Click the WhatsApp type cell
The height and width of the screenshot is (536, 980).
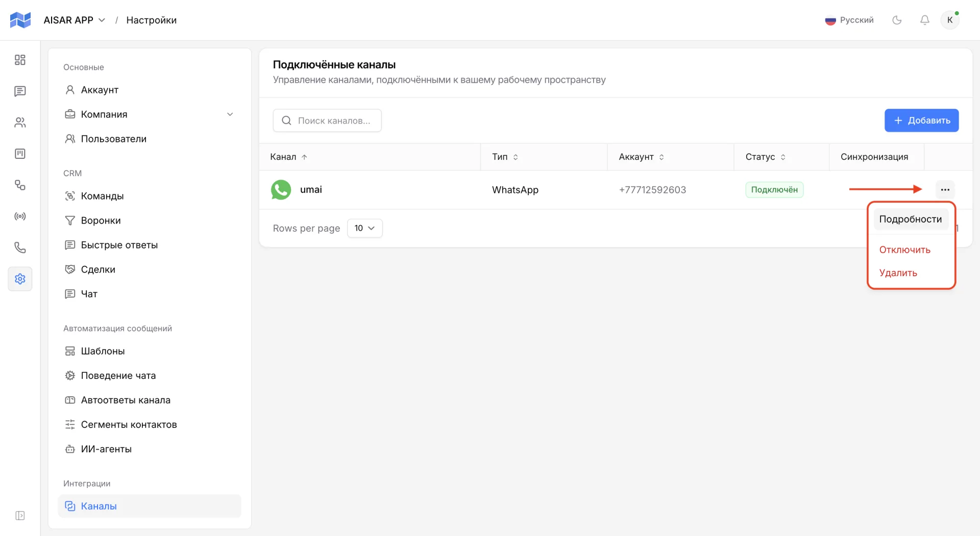(515, 190)
